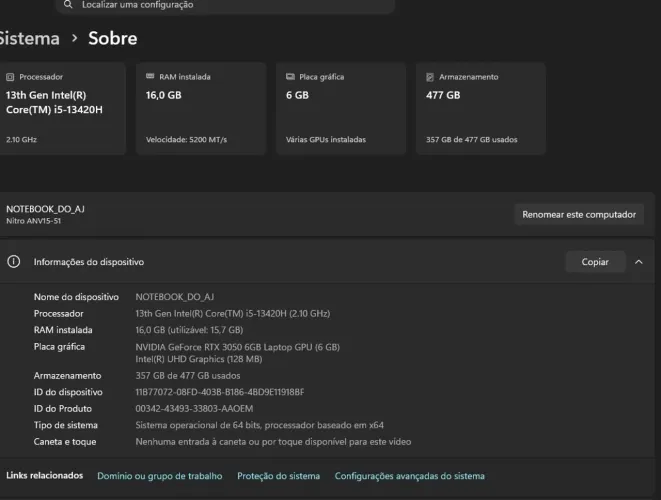Click the Copiar button
Image resolution: width=661 pixels, height=500 pixels.
pos(595,262)
